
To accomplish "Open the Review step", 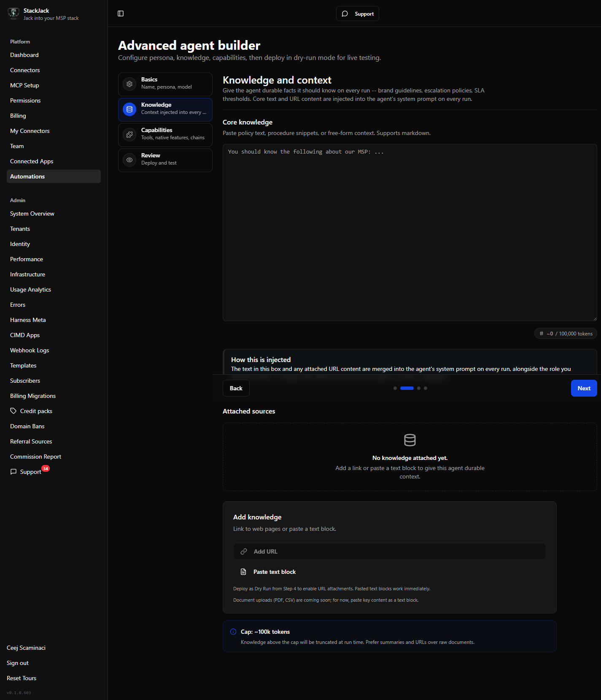I will click(x=165, y=160).
